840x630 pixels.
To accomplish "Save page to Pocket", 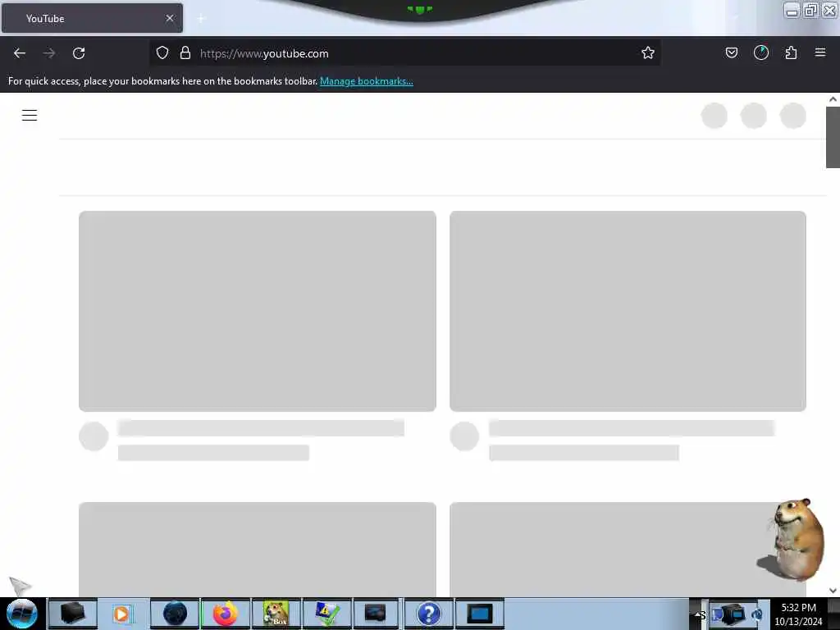I will tap(731, 52).
